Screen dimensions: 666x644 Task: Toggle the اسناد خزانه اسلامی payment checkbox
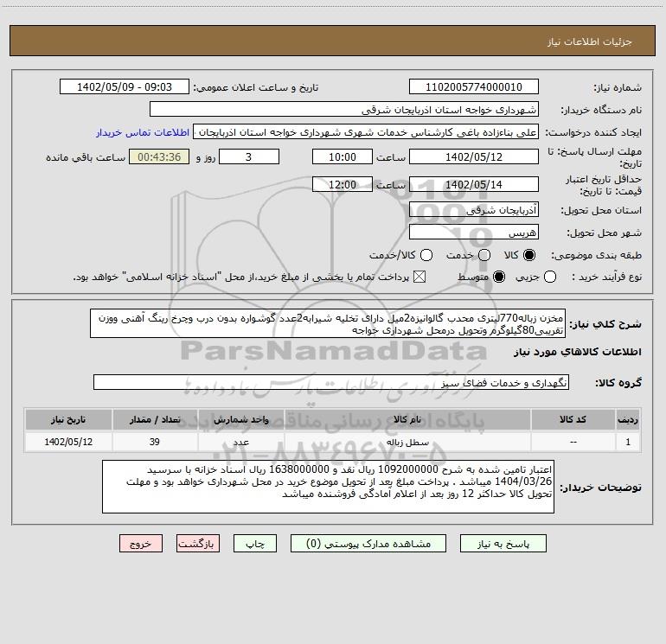(419, 277)
